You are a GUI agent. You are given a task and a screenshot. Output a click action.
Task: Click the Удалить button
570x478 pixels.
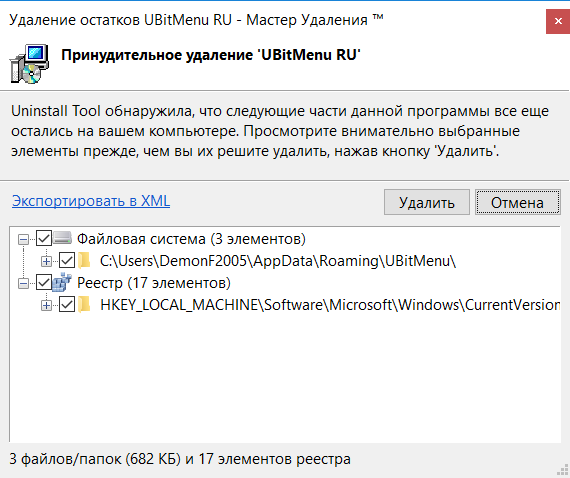427,202
